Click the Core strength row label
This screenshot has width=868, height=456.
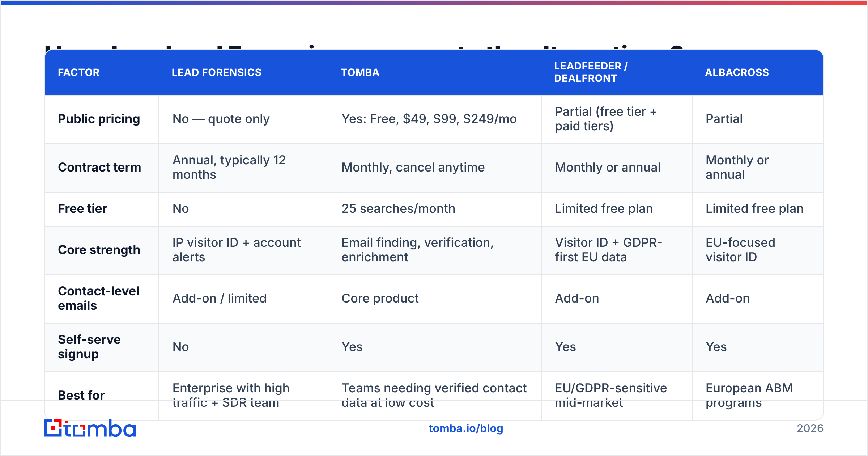[x=99, y=250]
